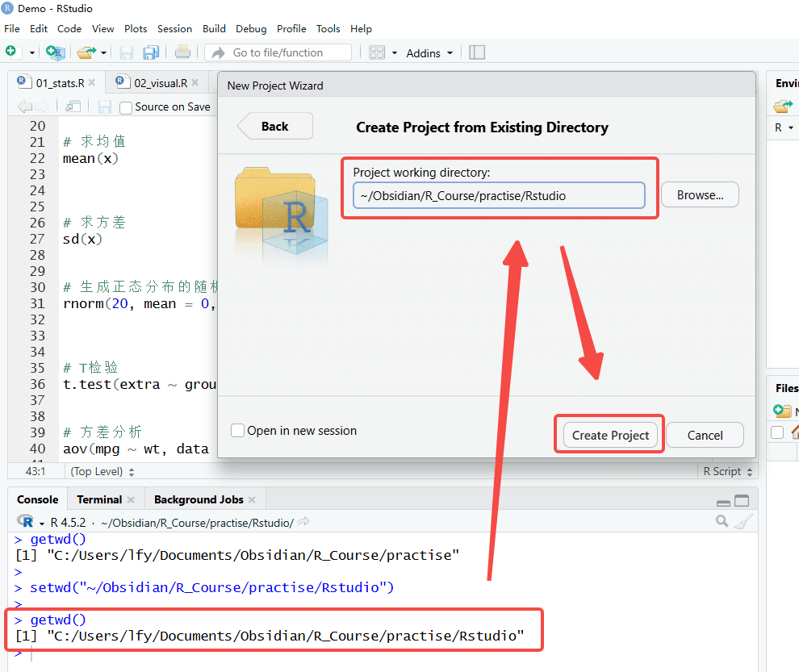Switch to the Terminal tab

coord(99,500)
